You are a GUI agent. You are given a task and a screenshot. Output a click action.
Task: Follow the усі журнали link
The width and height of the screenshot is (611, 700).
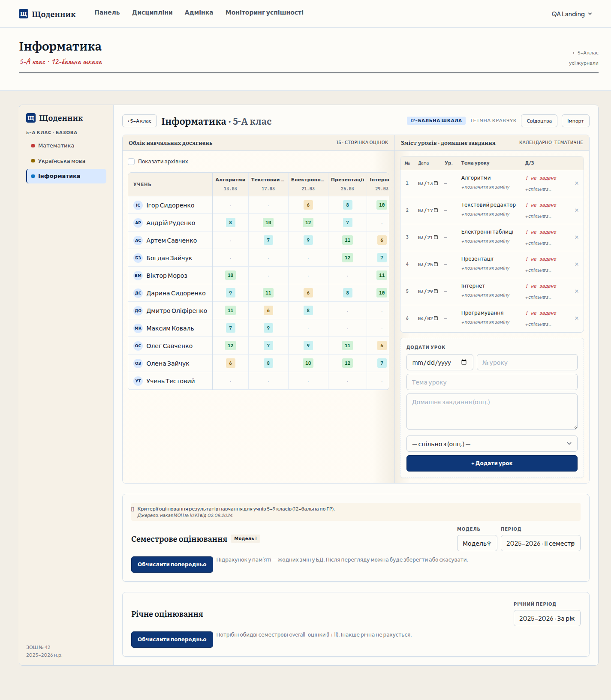click(x=584, y=63)
